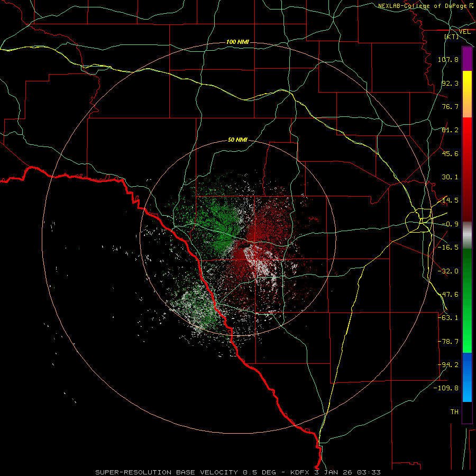
Task: Click the 107.8 velocity scale value
Action: [448, 59]
